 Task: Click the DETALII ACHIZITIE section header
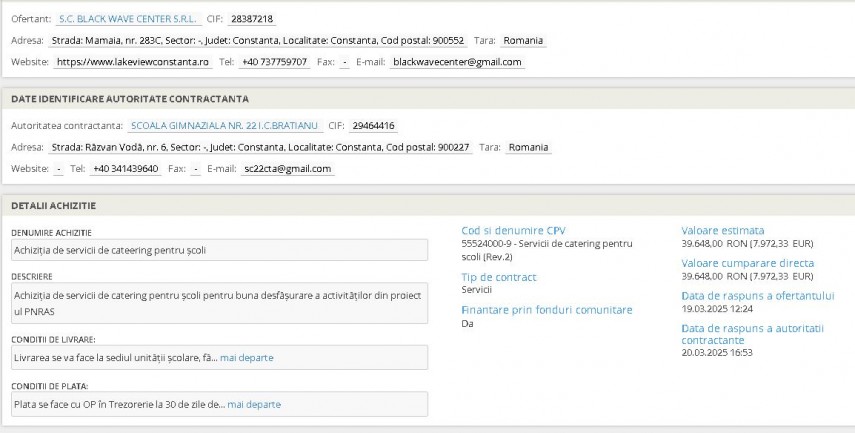(53, 205)
